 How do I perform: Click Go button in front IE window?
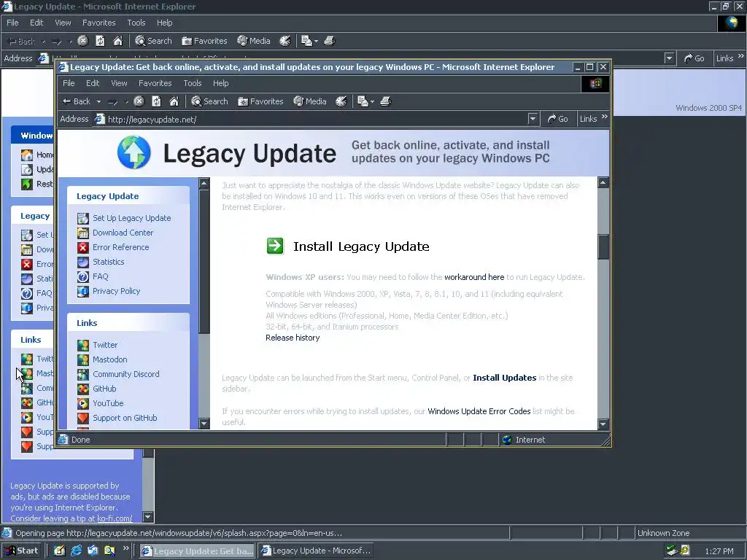pyautogui.click(x=557, y=119)
